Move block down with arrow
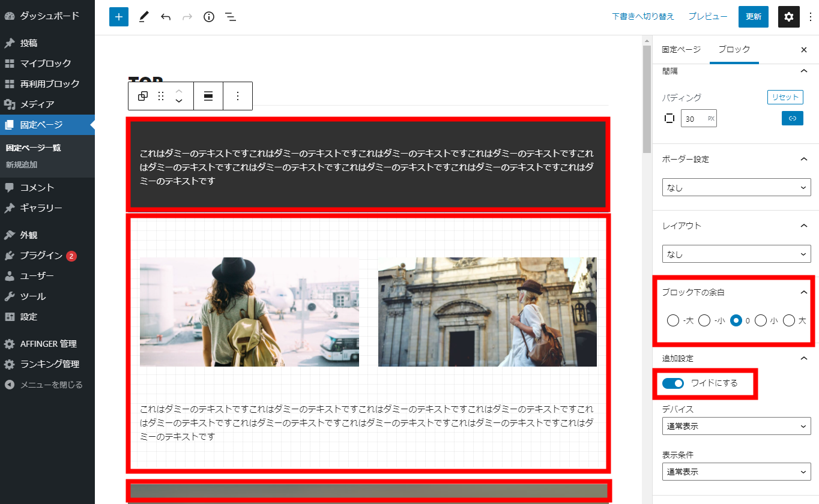 [x=179, y=101]
